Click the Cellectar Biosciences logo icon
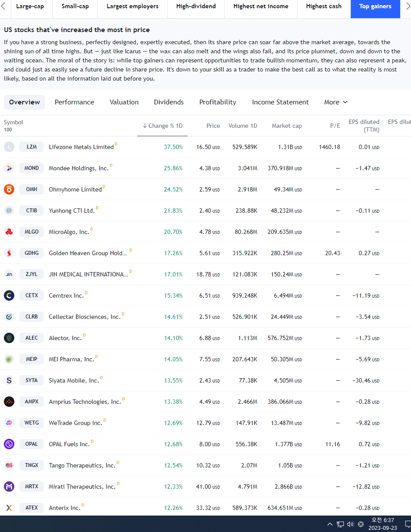The image size is (411, 532). pyautogui.click(x=9, y=317)
